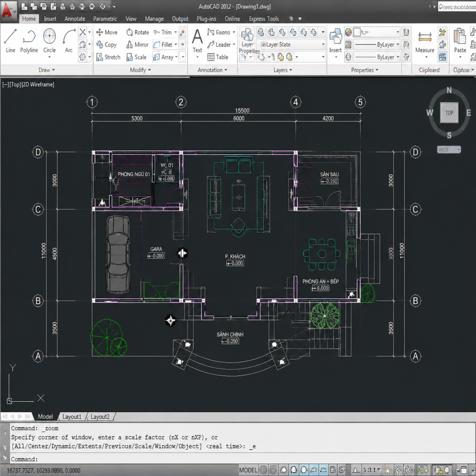Select the Arc tool
476x476 pixels.
pyautogui.click(x=69, y=41)
